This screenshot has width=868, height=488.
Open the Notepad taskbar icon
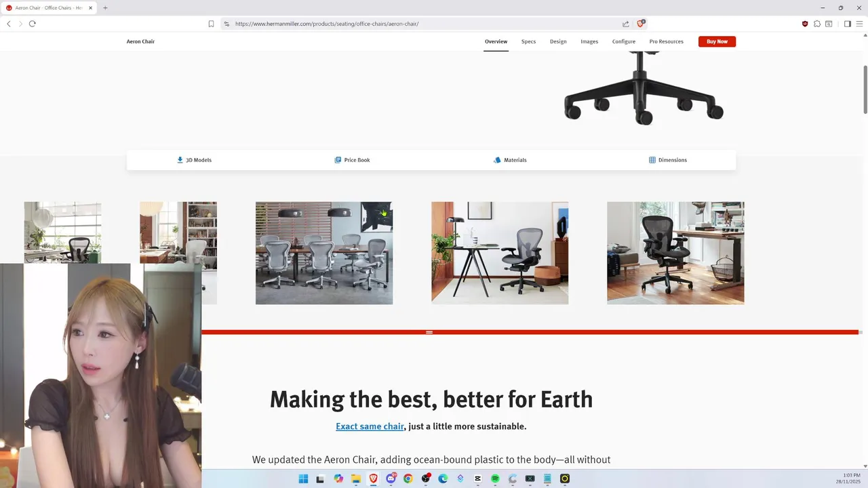click(547, 479)
